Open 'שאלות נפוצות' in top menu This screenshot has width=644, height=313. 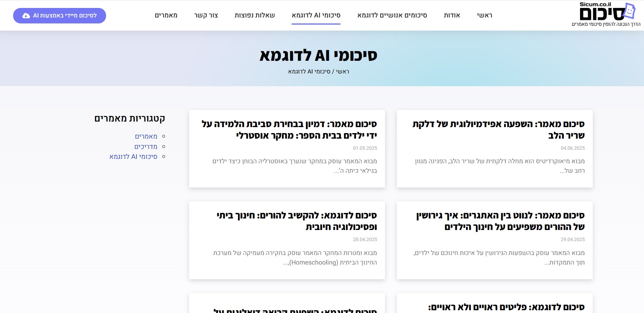(x=254, y=15)
